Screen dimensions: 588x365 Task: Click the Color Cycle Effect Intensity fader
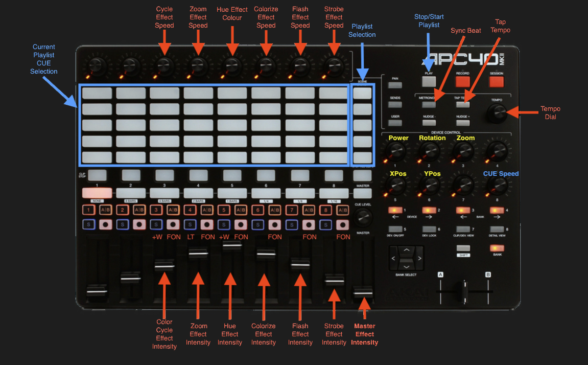164,266
